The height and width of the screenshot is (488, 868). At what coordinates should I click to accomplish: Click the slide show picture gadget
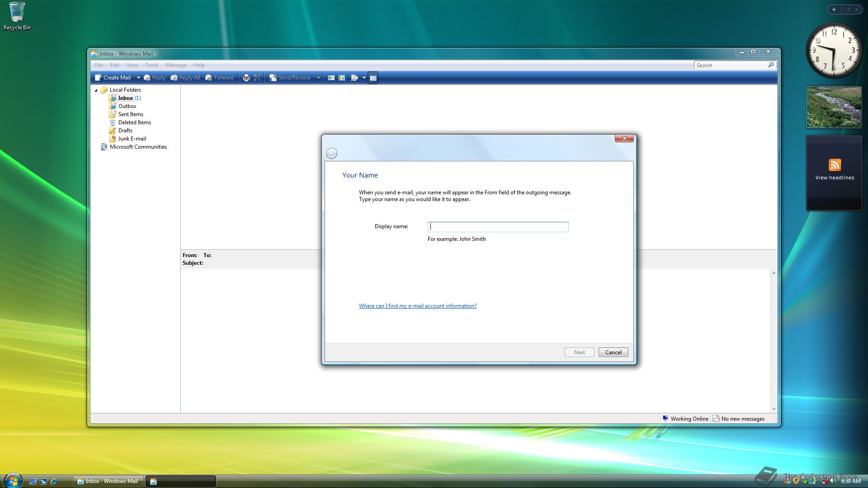[x=834, y=107]
